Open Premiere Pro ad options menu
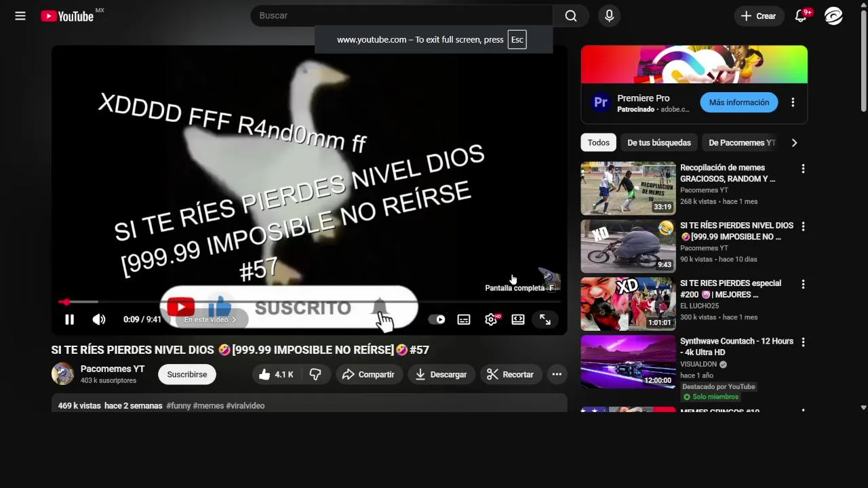The width and height of the screenshot is (868, 488). [793, 102]
